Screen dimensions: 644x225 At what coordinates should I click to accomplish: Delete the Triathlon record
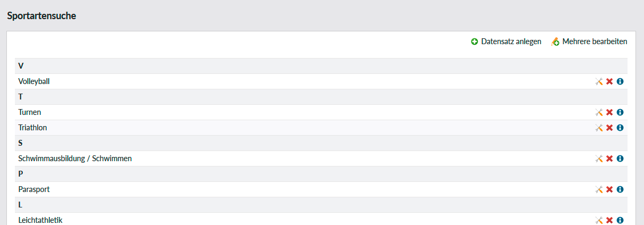tap(609, 128)
